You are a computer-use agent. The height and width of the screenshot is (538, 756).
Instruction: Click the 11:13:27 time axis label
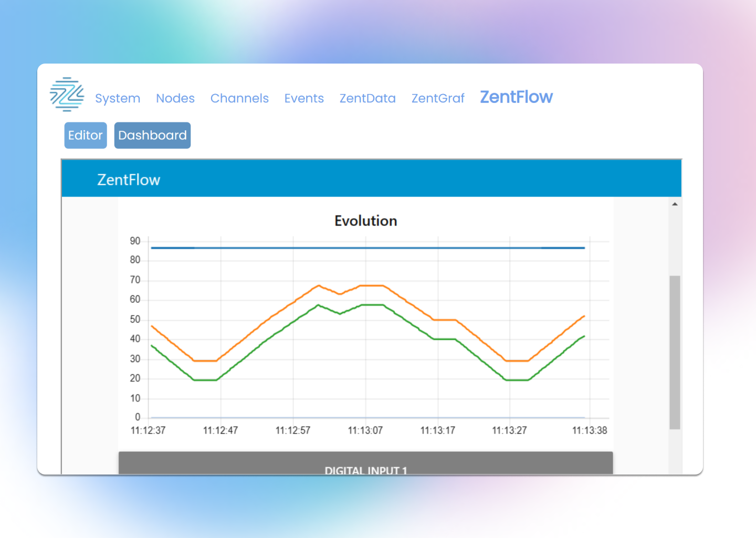click(509, 430)
